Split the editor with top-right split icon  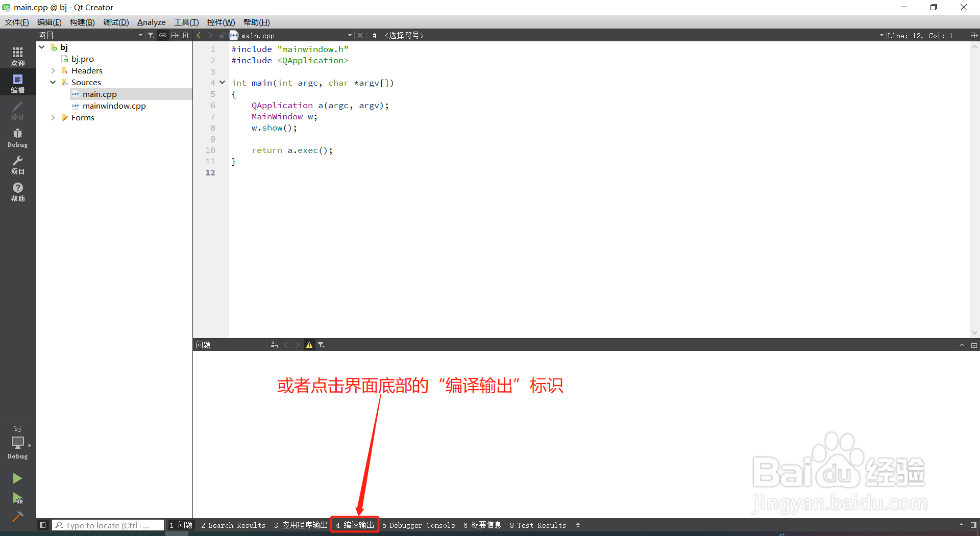[973, 35]
